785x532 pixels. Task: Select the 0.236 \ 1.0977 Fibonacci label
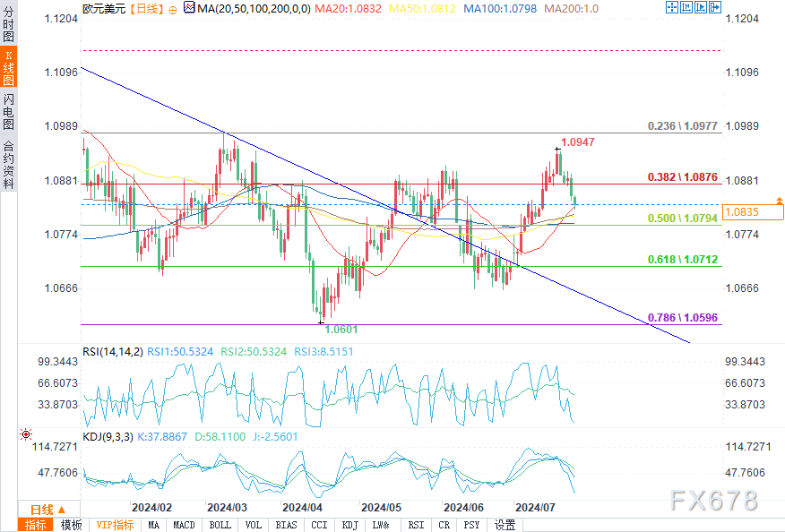(682, 126)
